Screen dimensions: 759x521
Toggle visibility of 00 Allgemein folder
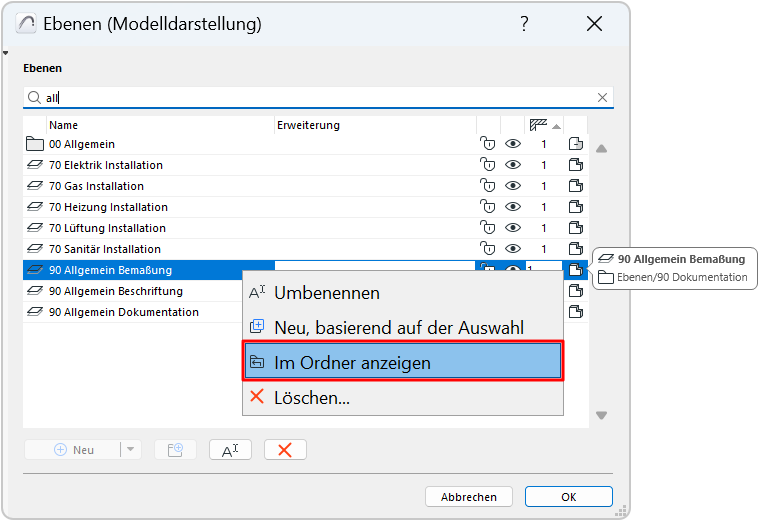[513, 144]
